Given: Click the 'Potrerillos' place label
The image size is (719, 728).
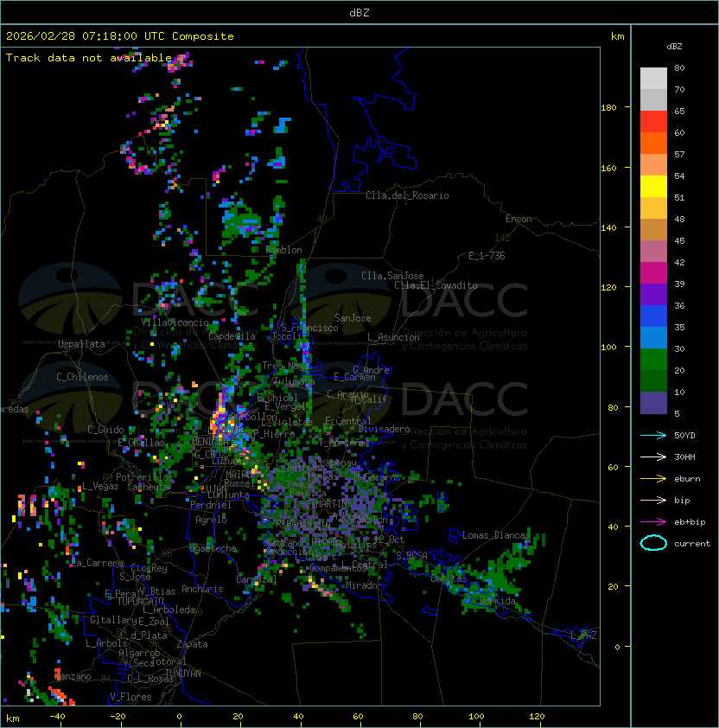Looking at the screenshot, I should pos(144,477).
